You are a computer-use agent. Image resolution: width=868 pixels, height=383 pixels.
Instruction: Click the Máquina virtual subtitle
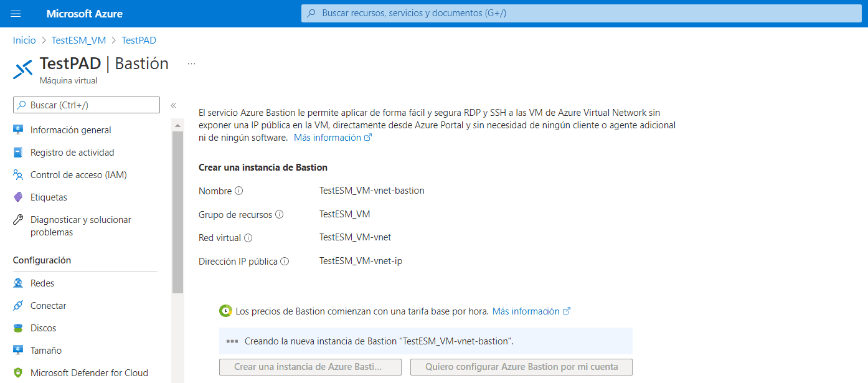[68, 80]
